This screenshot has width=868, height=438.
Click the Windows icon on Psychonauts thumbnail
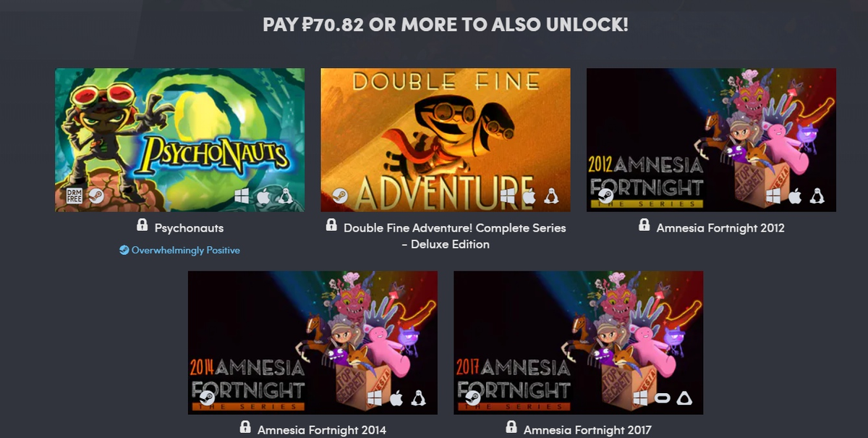coord(242,195)
